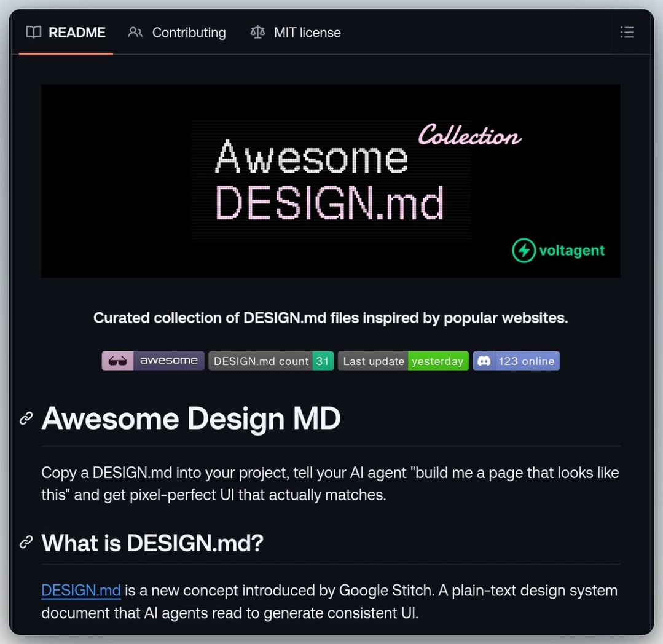663x644 pixels.
Task: Click the What is DESIGN.md? heading
Action: (152, 543)
